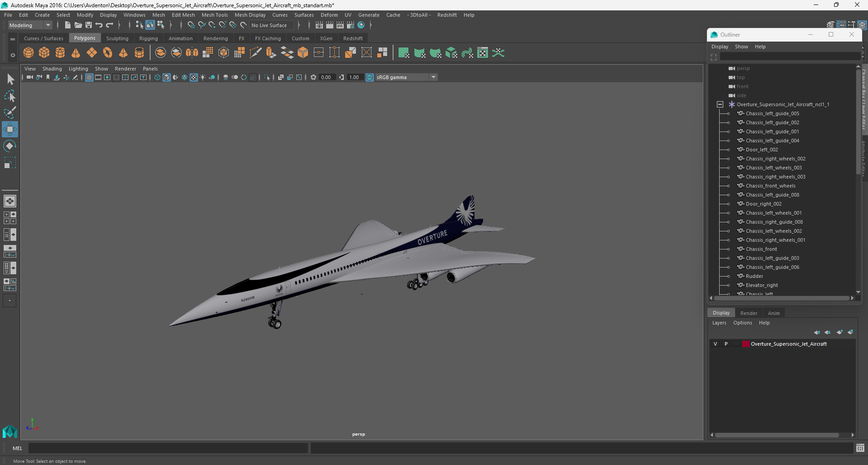This screenshot has height=465, width=868.
Task: Click the layer display type box
Action: click(736, 344)
